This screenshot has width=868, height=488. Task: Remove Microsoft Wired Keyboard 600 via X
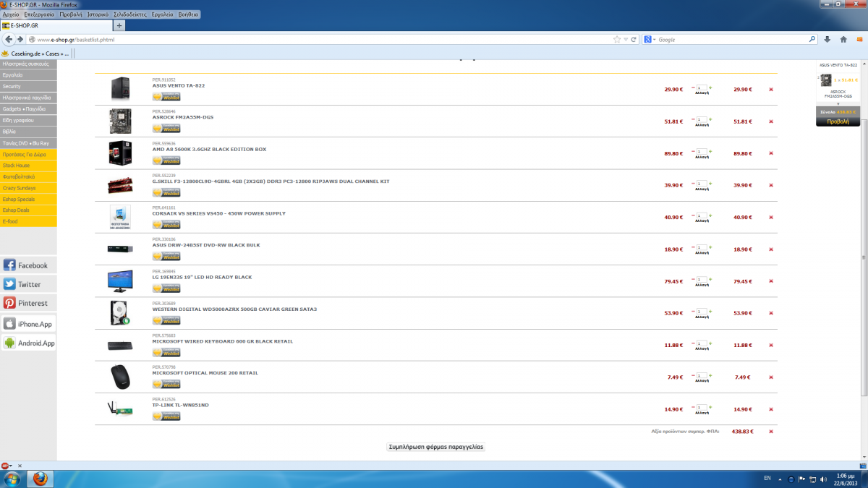(771, 345)
